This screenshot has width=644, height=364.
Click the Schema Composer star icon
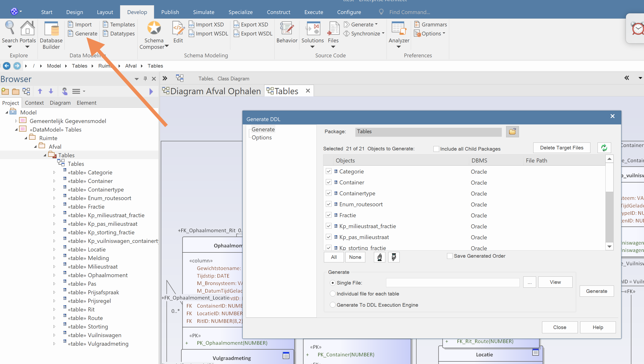(x=154, y=28)
